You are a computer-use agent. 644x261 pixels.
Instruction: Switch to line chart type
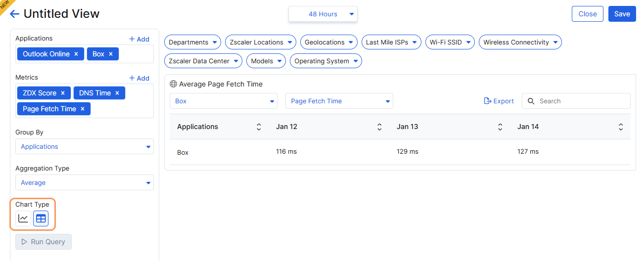pyautogui.click(x=23, y=218)
